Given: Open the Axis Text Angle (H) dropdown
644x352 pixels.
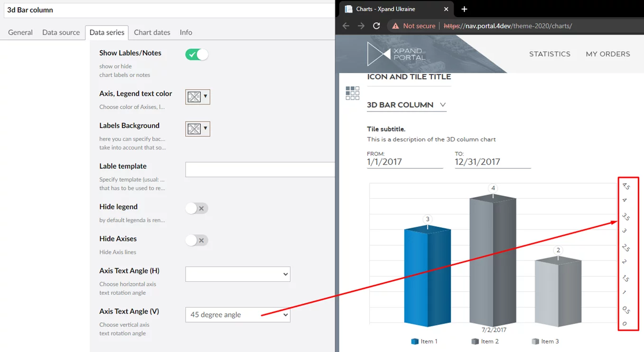Looking at the screenshot, I should pyautogui.click(x=237, y=274).
